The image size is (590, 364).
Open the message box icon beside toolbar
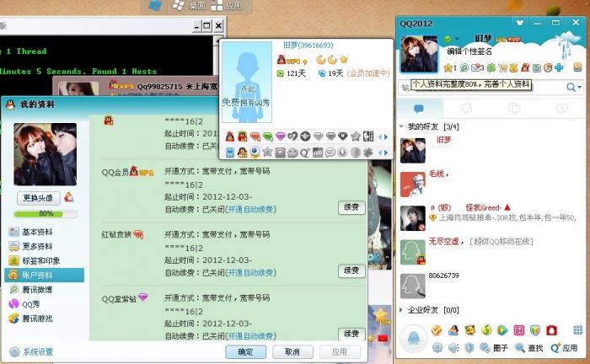click(x=577, y=67)
